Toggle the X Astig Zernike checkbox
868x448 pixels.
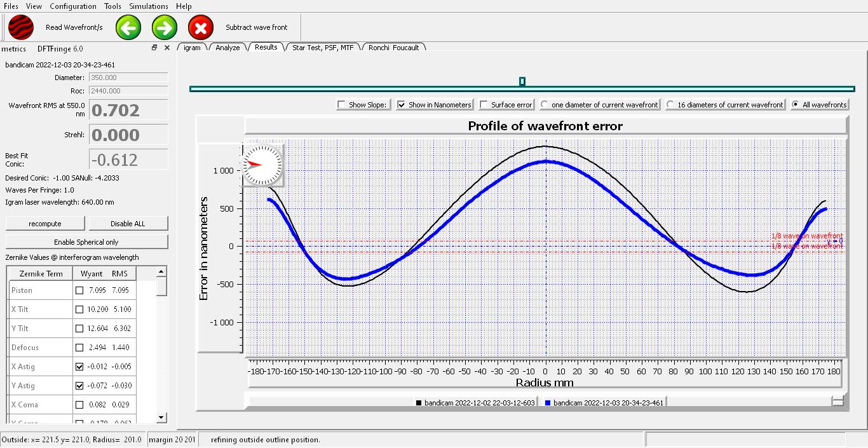(79, 367)
